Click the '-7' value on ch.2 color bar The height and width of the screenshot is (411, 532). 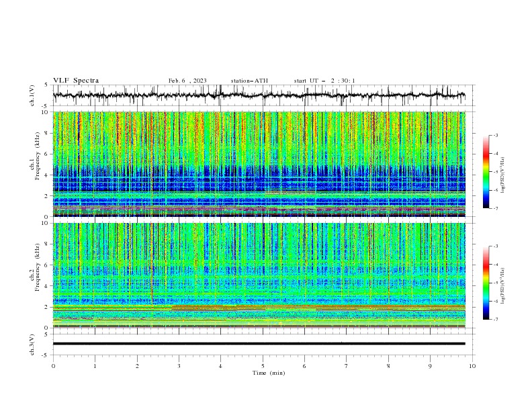click(x=496, y=319)
